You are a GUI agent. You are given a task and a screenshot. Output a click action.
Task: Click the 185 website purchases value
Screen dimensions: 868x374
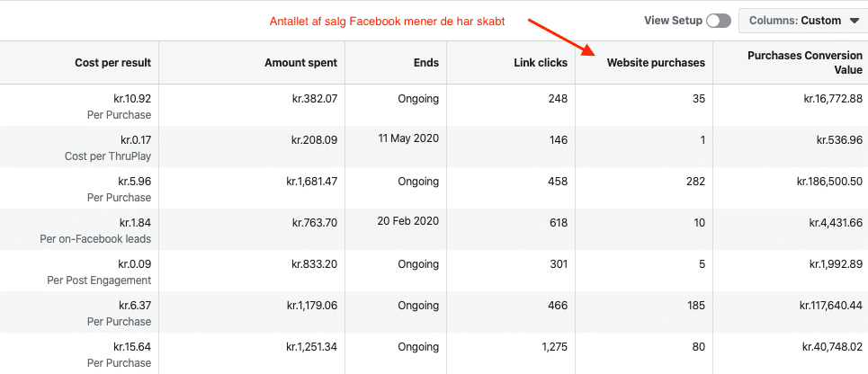coord(695,306)
